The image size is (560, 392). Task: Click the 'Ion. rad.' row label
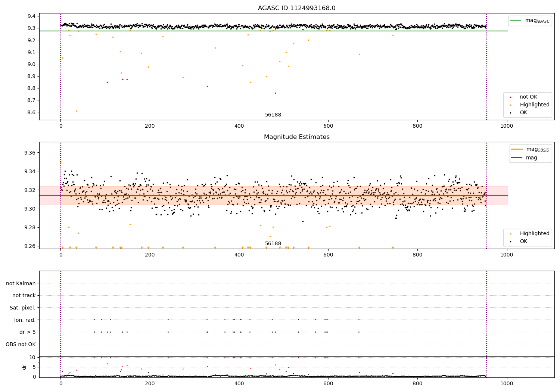click(25, 320)
